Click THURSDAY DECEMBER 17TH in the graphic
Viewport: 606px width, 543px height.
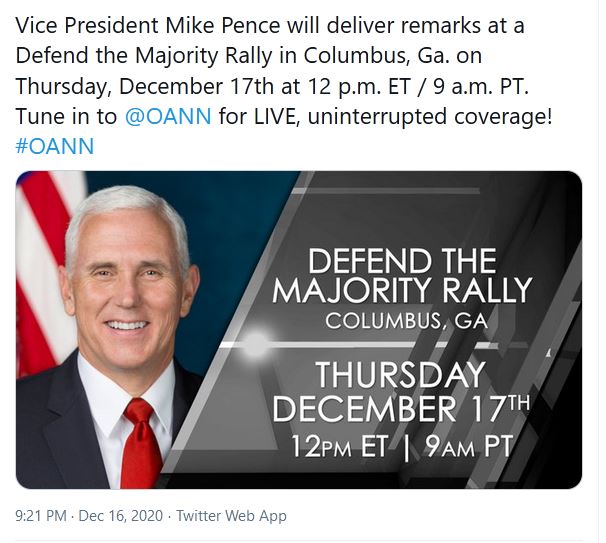pos(400,393)
